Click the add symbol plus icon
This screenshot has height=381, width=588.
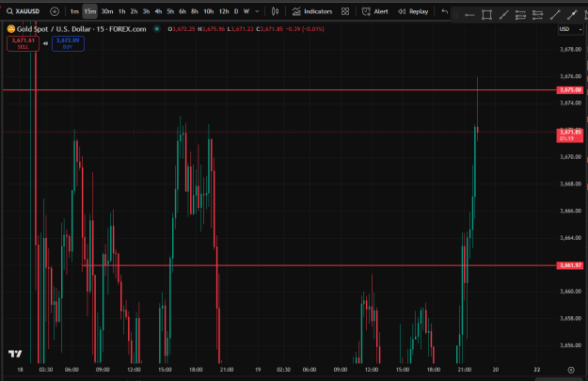pos(55,11)
